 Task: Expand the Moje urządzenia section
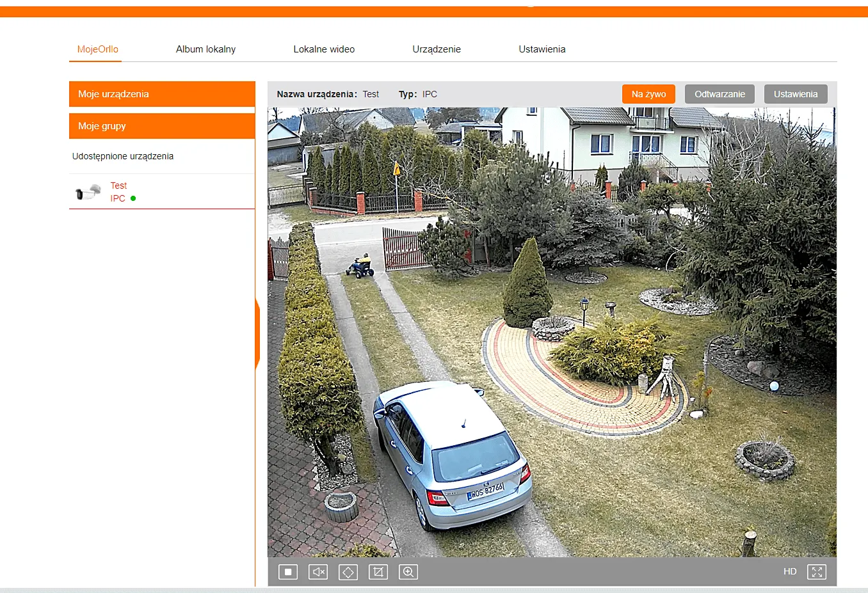[162, 94]
